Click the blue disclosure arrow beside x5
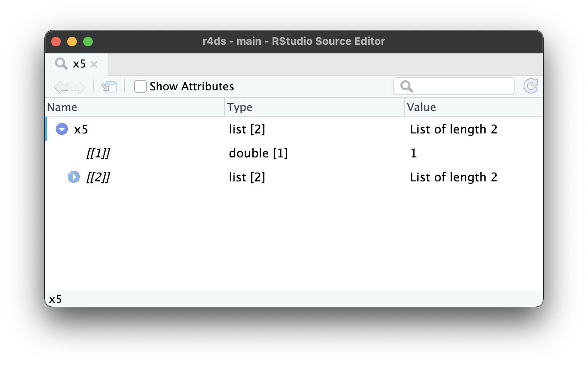The height and width of the screenshot is (366, 588). click(x=62, y=129)
